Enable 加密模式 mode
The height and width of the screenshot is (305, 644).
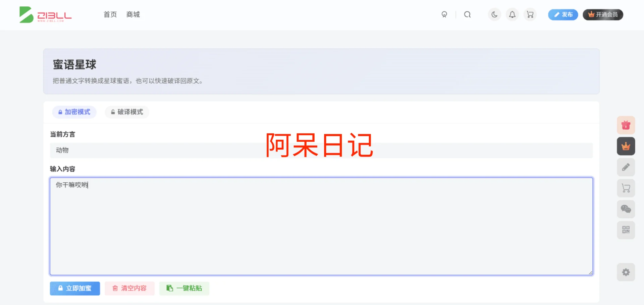pyautogui.click(x=74, y=112)
